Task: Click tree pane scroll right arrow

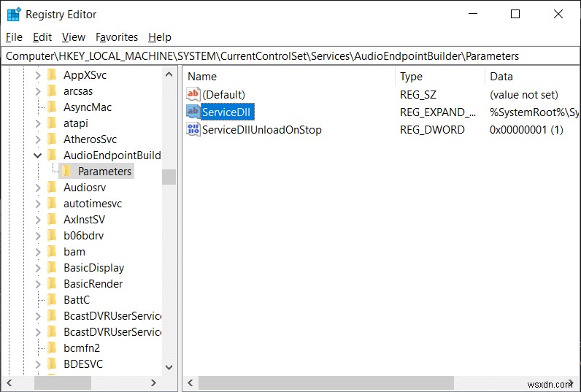Action: (154, 383)
